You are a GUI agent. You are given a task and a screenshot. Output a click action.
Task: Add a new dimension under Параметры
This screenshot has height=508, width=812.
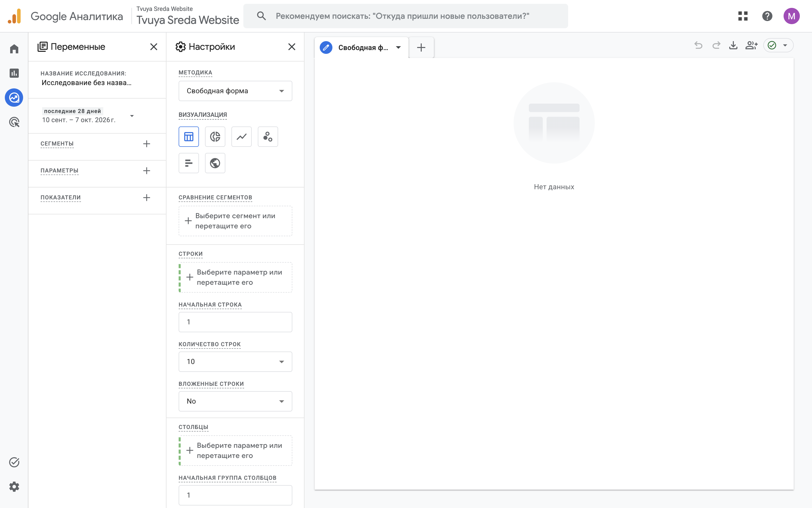click(147, 171)
